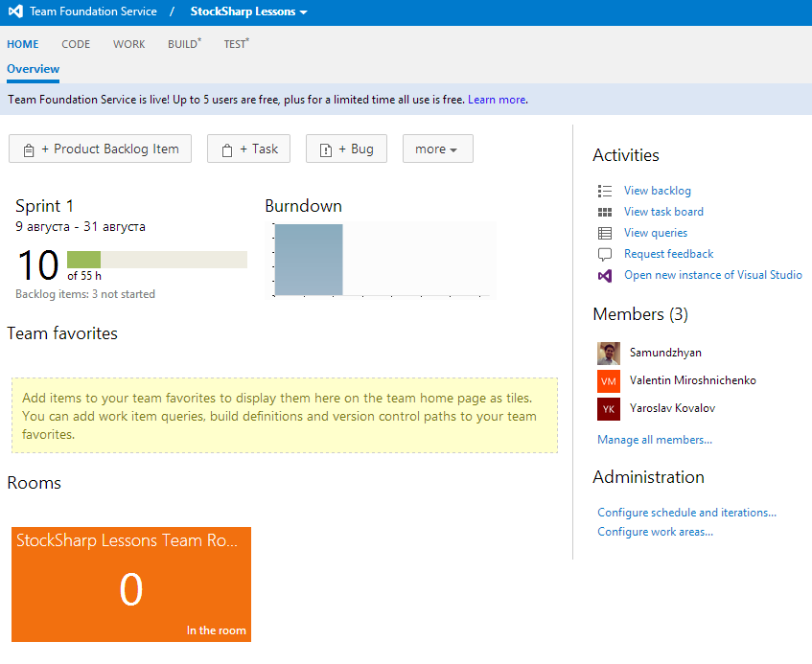Select member Yaroslav Kovalov

[672, 408]
